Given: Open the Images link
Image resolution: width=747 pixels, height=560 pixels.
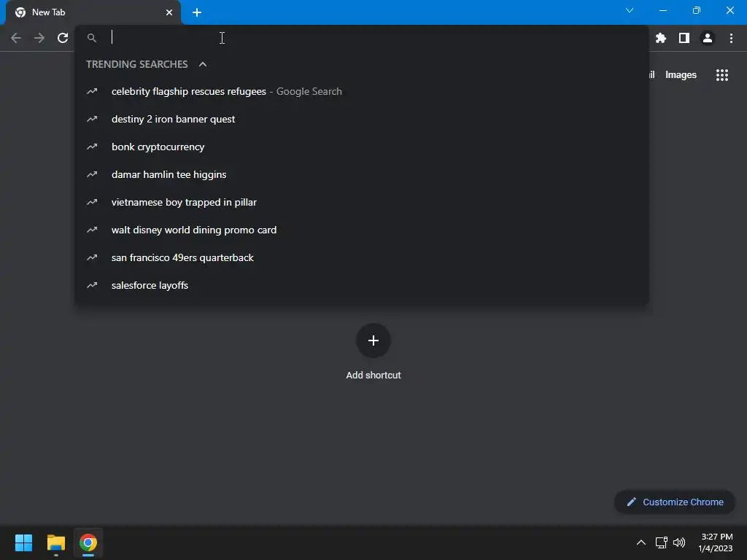Looking at the screenshot, I should [x=681, y=75].
